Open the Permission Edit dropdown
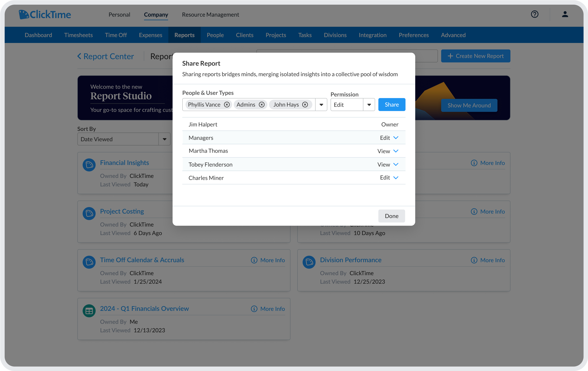The width and height of the screenshot is (588, 371). point(369,105)
